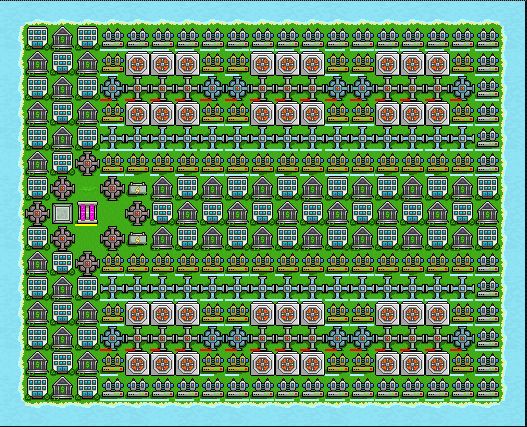527x427 pixels.
Task: Click heat exchanger directly above gray square tile
Action: tap(63, 188)
